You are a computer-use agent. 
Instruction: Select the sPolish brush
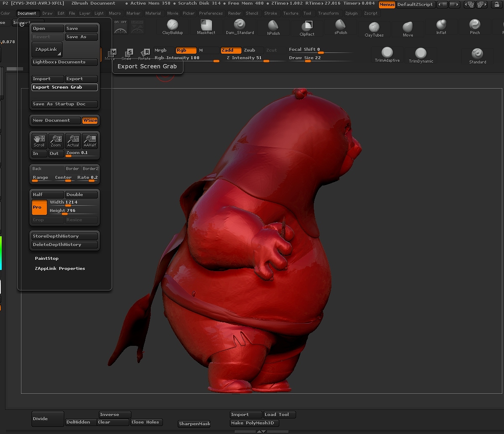341,27
